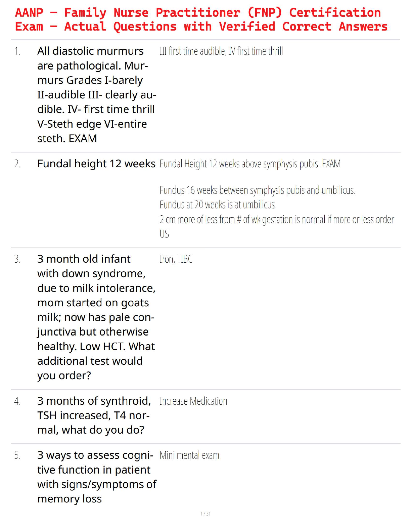Click the cognitive function question text
This screenshot has height=532, width=411.
pyautogui.click(x=97, y=477)
